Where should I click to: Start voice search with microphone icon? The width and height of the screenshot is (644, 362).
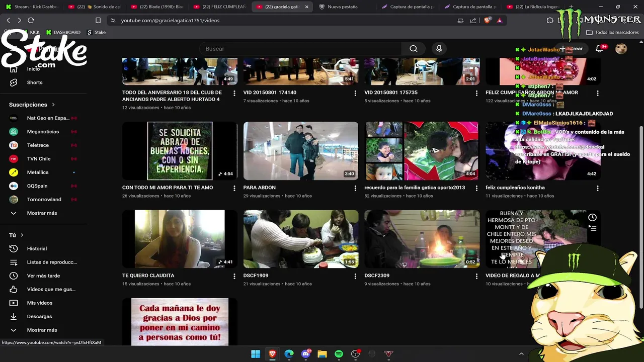click(439, 49)
